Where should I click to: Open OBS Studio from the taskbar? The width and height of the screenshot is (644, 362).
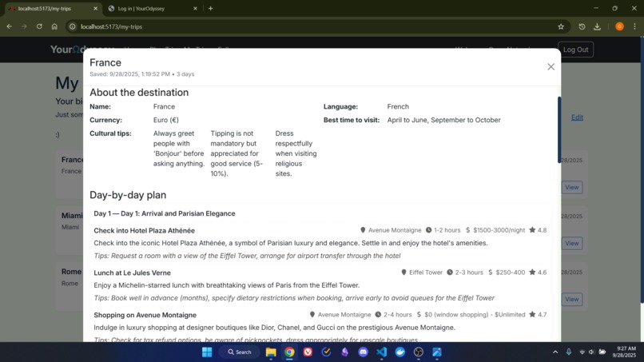419,352
